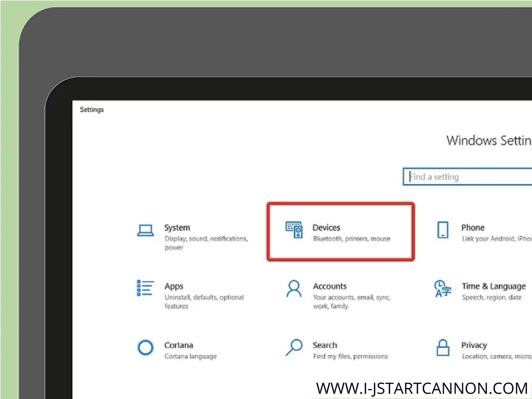The image size is (532, 399).
Task: Click the Settings window title text
Action: tap(91, 110)
